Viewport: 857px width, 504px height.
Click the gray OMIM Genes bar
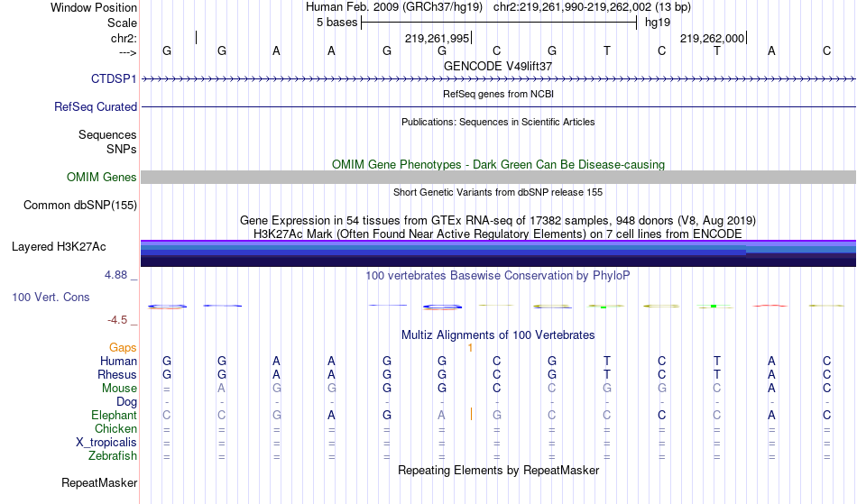(499, 177)
